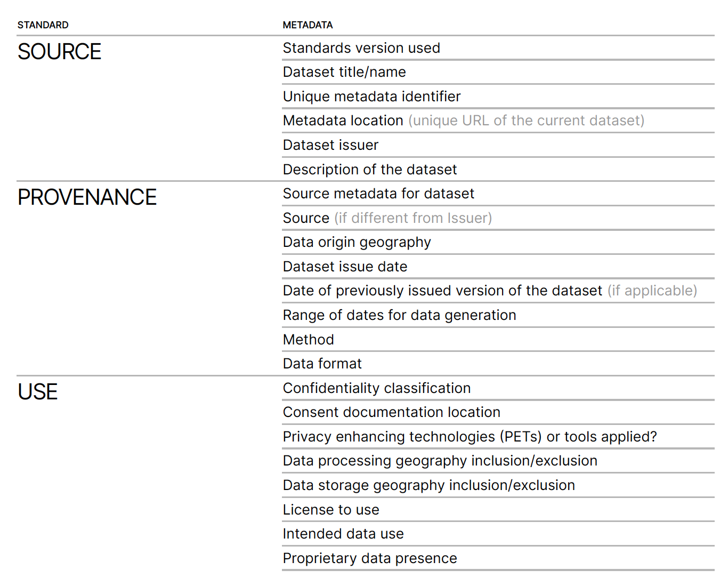Select the Dataset issuer row
Screen dimensions: 728x578
330,145
